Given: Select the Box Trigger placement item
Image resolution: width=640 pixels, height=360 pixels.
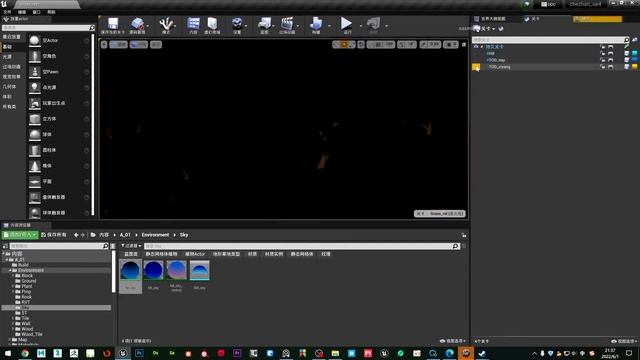Looking at the screenshot, I should (x=59, y=197).
